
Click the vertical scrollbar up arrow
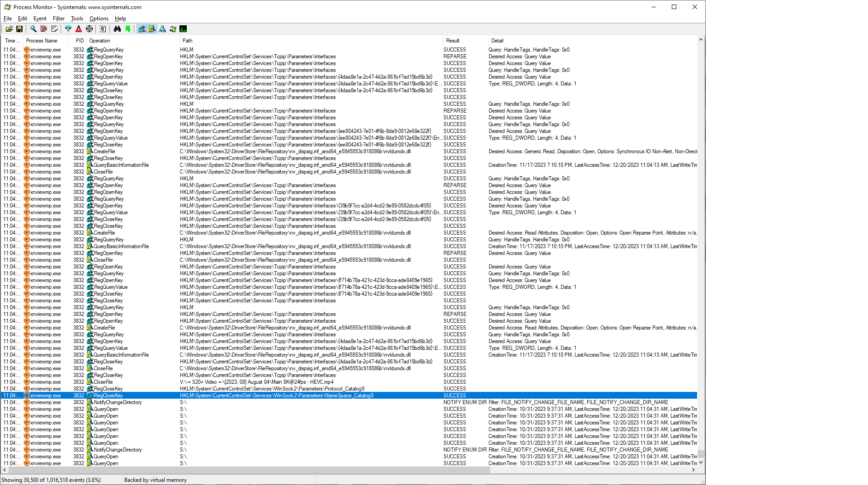click(x=701, y=40)
